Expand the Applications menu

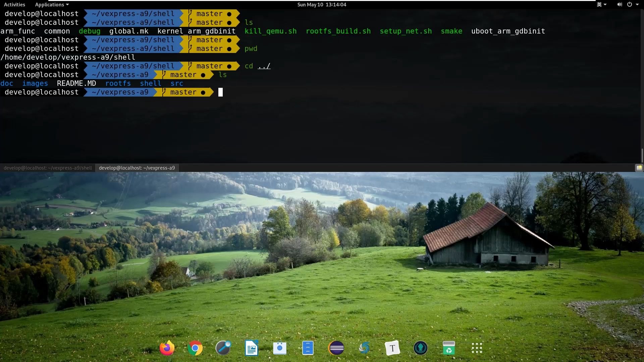[x=51, y=4]
